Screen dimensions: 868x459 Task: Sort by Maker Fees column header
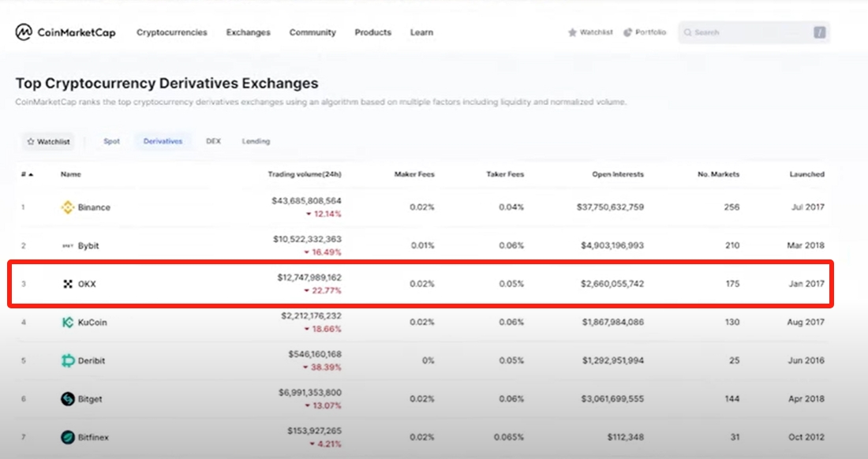pyautogui.click(x=414, y=174)
